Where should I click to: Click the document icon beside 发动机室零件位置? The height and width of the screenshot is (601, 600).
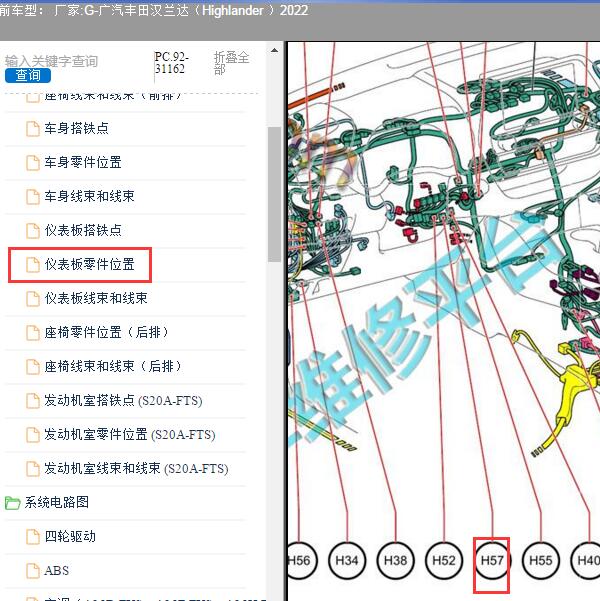click(33, 435)
